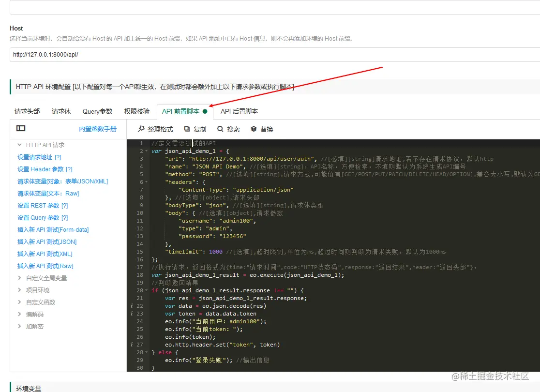
Task: Expand the 自定义全局变量 section
Action: point(20,278)
